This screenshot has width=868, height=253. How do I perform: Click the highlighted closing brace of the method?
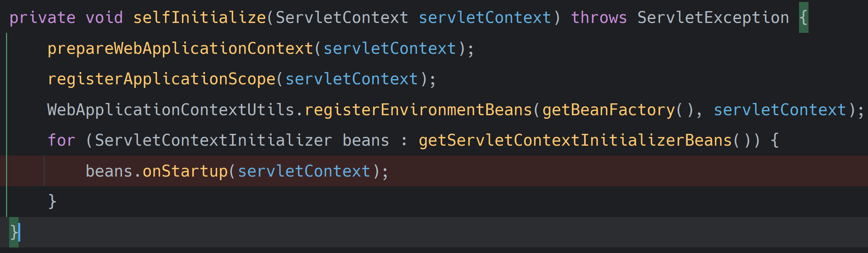click(14, 232)
